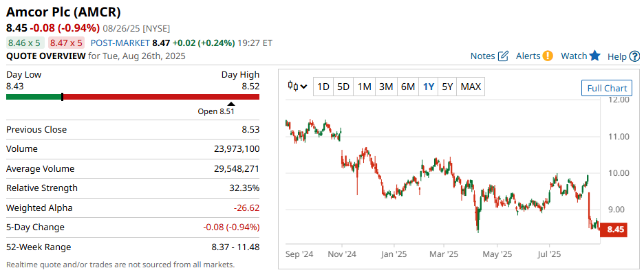Select the MAX chart range

pyautogui.click(x=471, y=87)
